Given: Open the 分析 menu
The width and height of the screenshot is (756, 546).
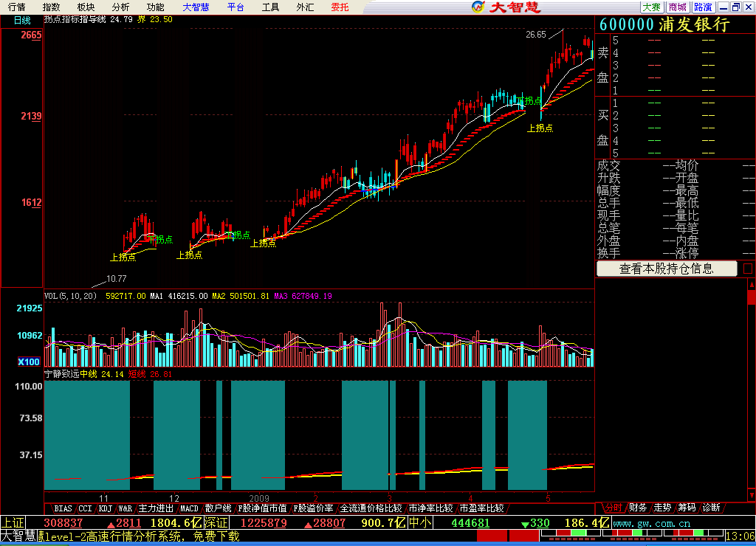Looking at the screenshot, I should coord(120,7).
